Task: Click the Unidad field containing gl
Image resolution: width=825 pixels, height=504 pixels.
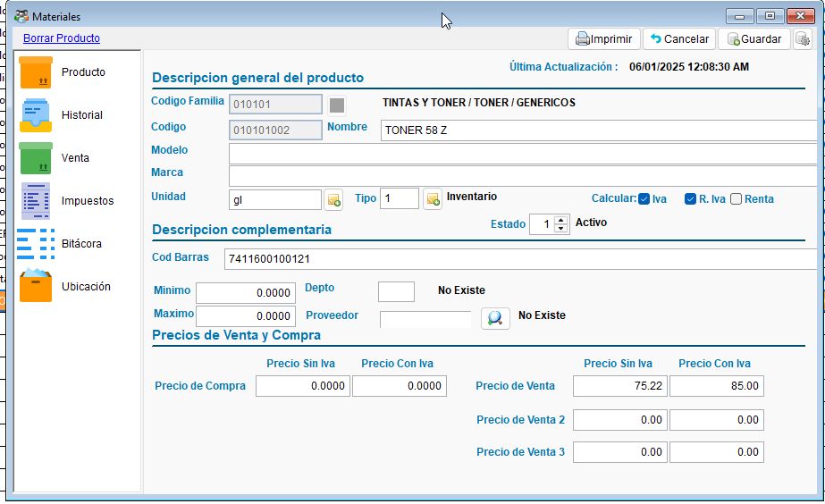Action: pyautogui.click(x=275, y=200)
